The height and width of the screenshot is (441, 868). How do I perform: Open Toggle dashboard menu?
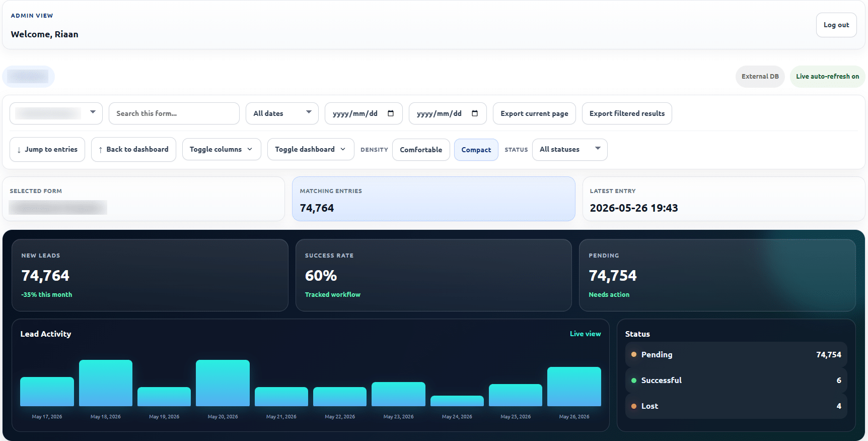coord(311,150)
